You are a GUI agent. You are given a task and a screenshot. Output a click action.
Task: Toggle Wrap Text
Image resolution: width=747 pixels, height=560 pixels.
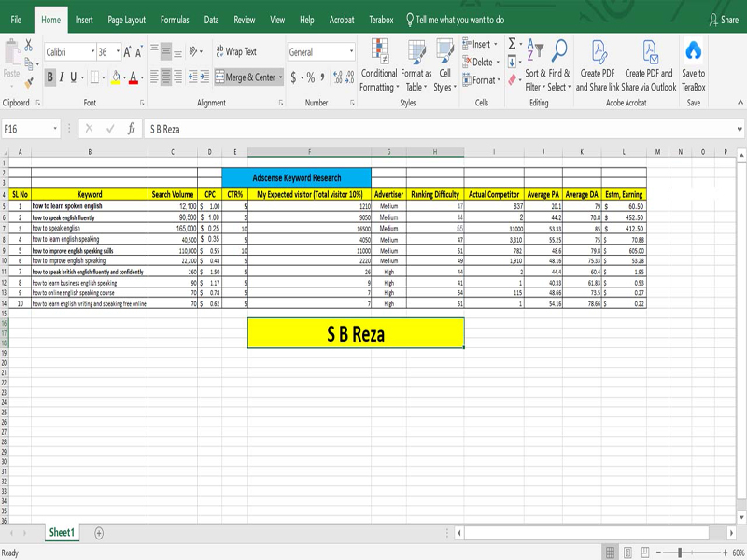click(x=235, y=52)
